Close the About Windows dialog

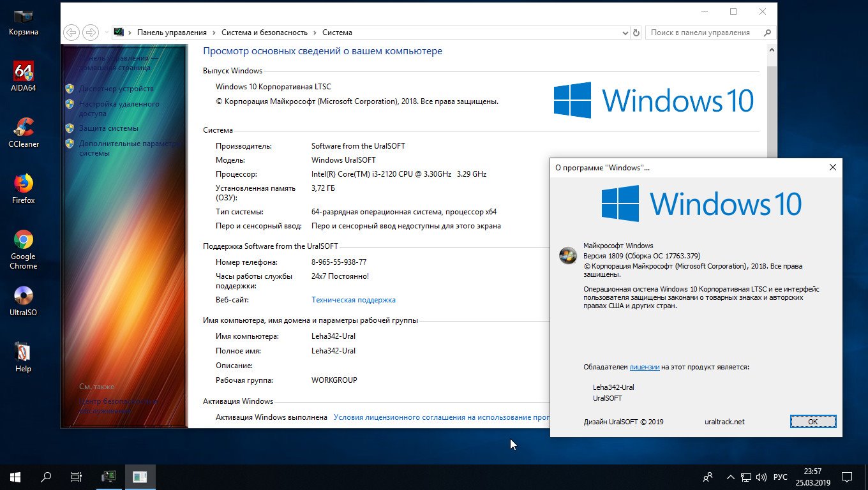click(832, 167)
